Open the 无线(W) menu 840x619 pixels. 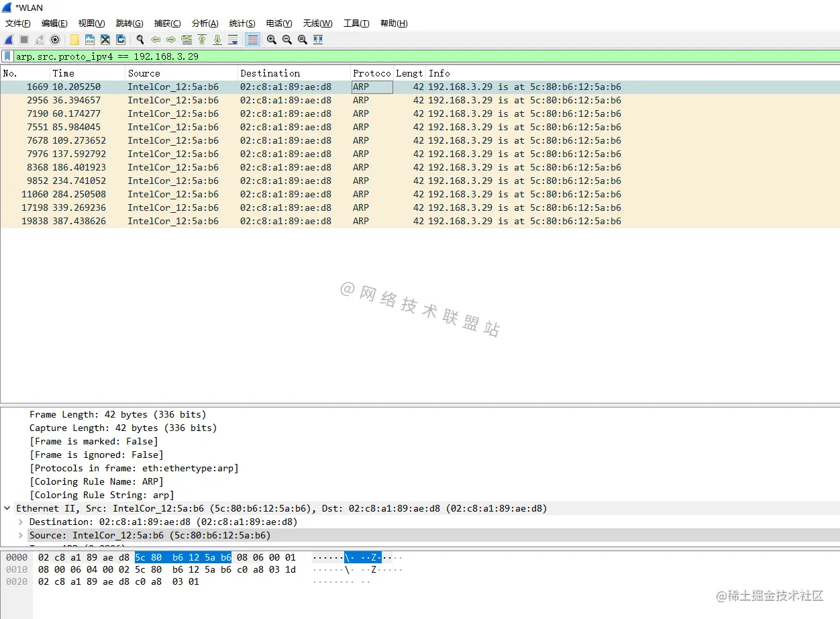(317, 23)
